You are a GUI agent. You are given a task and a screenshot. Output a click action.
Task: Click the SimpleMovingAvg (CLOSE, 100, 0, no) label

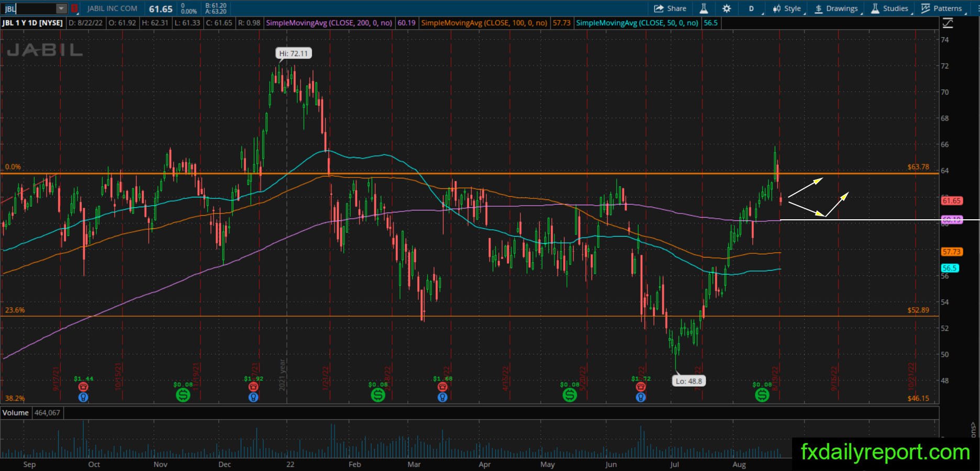pyautogui.click(x=484, y=23)
